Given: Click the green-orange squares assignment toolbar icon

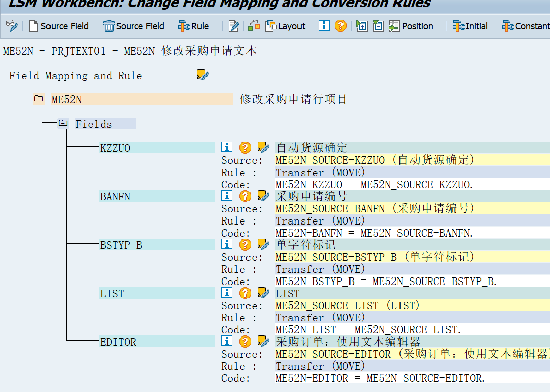Looking at the screenshot, I should pos(254,26).
